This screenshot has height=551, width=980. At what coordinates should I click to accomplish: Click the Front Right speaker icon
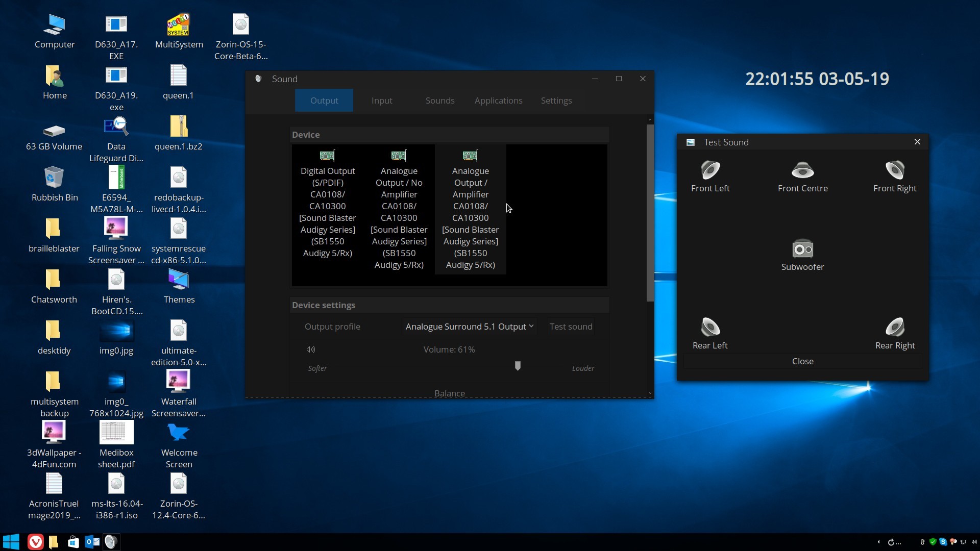click(x=894, y=170)
